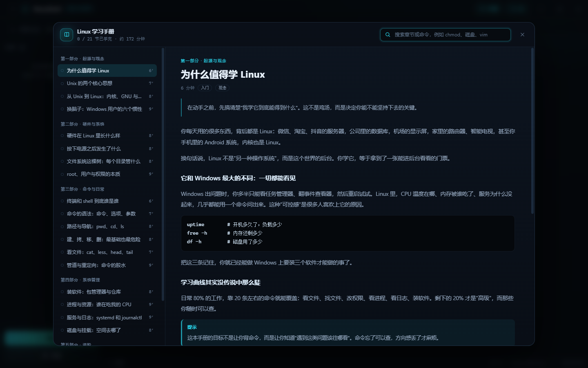Click the article content scrollbar
This screenshot has height=368, width=588.
(532, 131)
